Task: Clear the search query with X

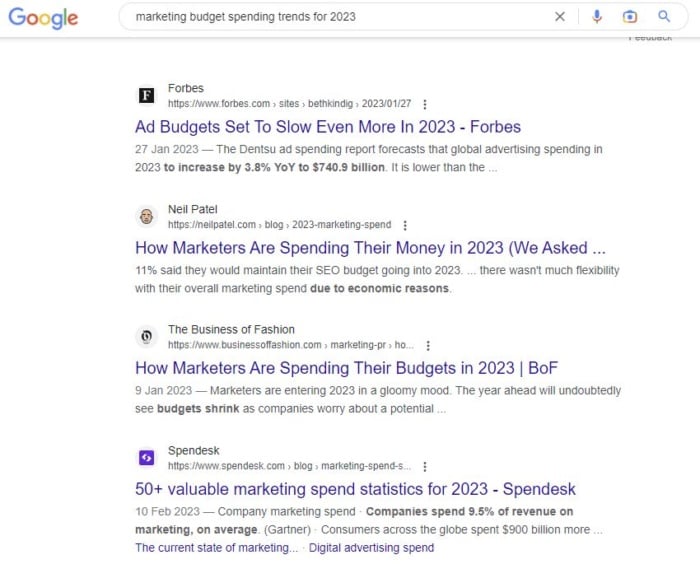Action: [559, 17]
